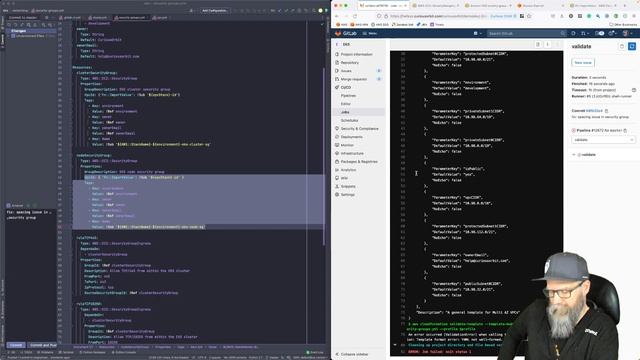
Task: Open the to-do list header icon
Action: pos(599,33)
